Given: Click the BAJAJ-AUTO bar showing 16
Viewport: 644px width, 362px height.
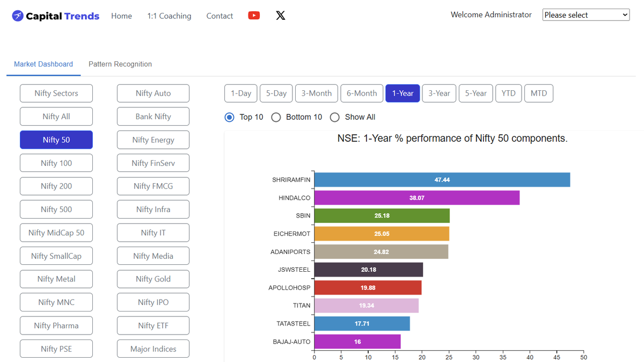Looking at the screenshot, I should point(357,342).
